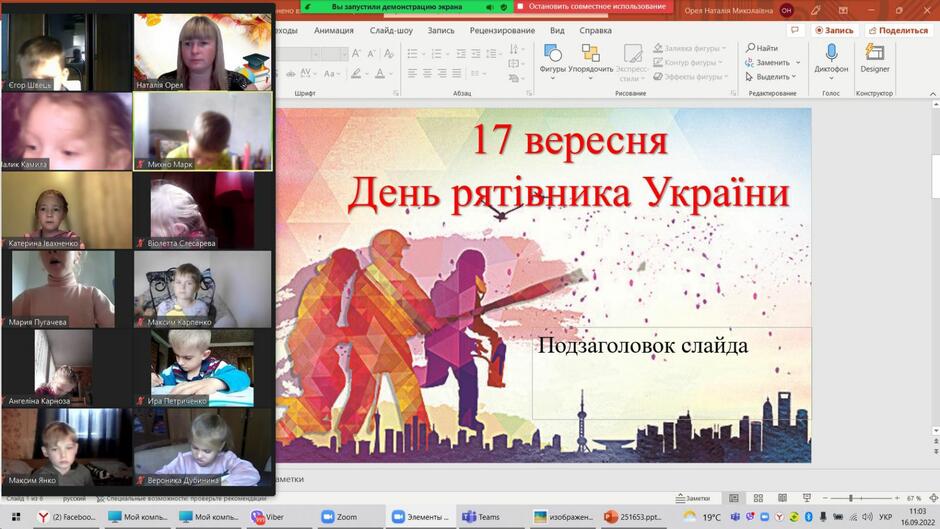Click the slide subtitle placeholder text
The height and width of the screenshot is (529, 940).
click(x=643, y=345)
